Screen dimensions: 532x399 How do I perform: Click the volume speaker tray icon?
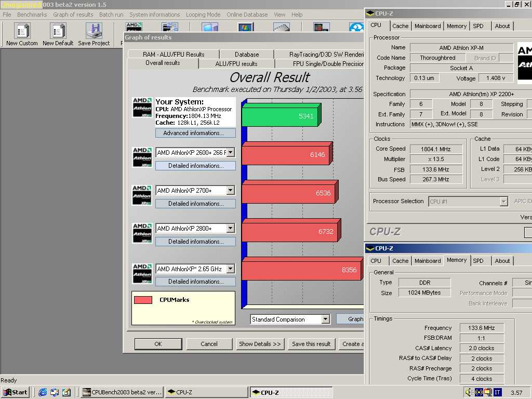point(469,392)
